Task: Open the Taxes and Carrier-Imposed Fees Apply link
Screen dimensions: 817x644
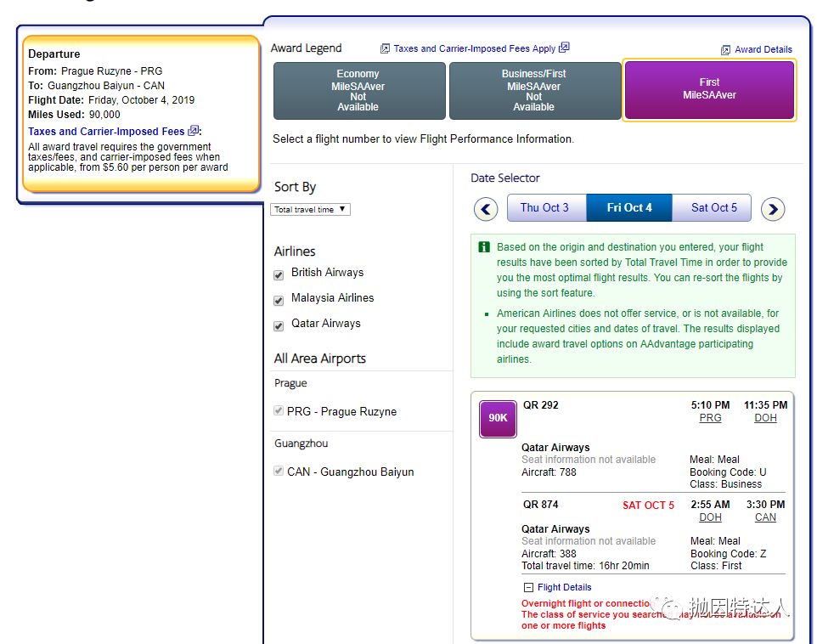Action: 475,48
